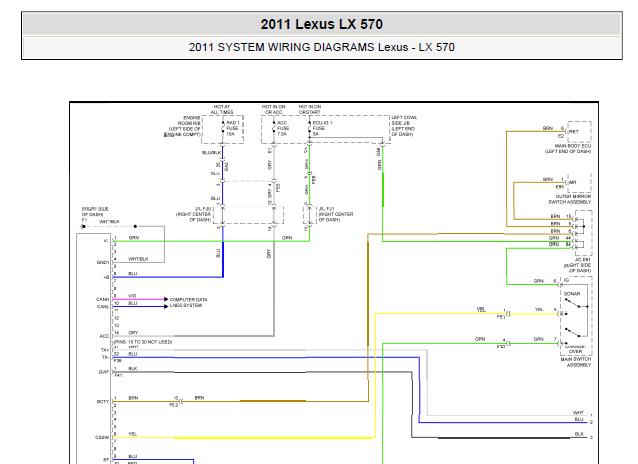Viewport: 638px width, 464px height.
Task: Click the "E2" connector label below RET wire
Action: tap(561, 136)
